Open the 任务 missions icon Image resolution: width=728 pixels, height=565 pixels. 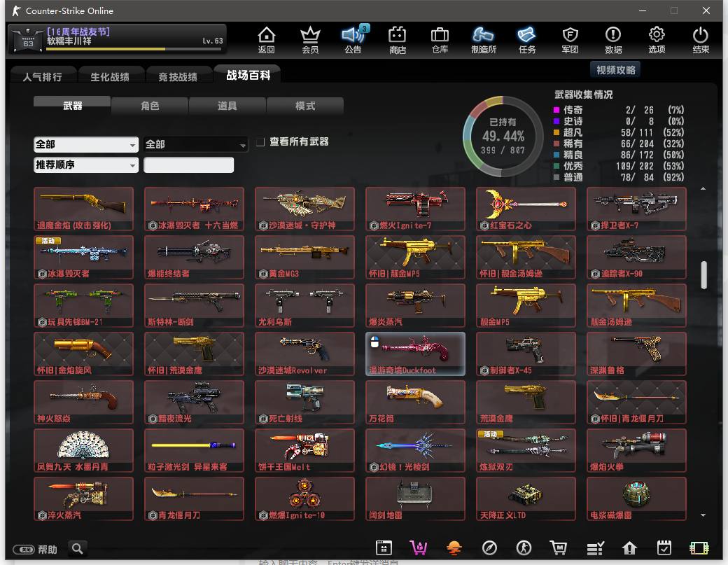[x=527, y=40]
